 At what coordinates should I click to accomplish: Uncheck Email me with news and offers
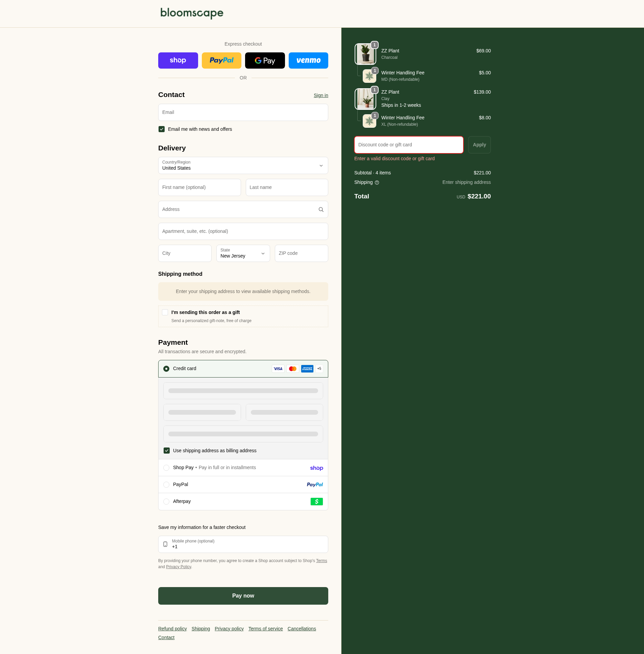[162, 129]
